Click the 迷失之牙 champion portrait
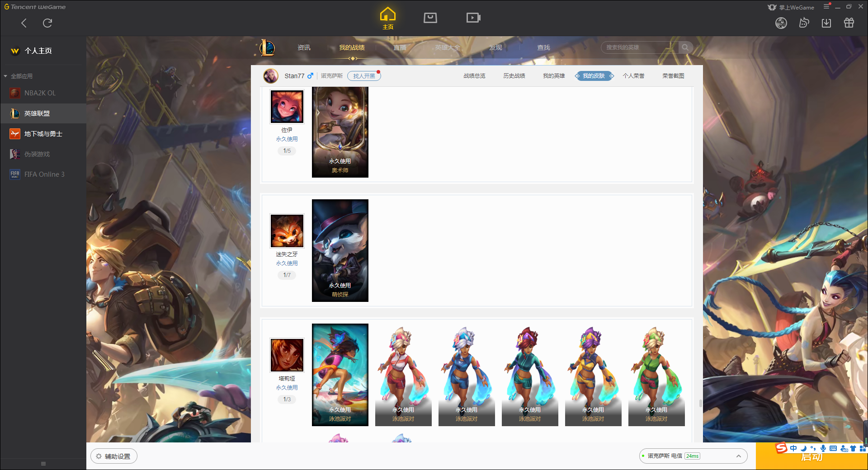The width and height of the screenshot is (868, 470). pos(287,231)
